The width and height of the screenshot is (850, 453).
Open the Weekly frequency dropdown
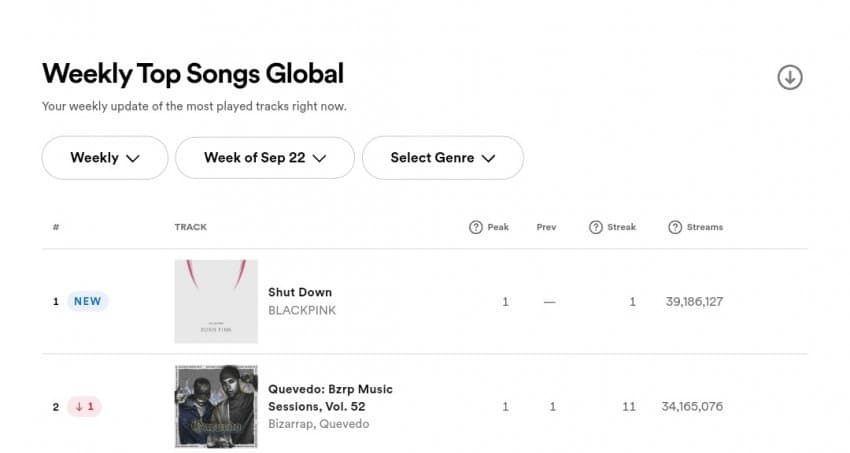[105, 158]
